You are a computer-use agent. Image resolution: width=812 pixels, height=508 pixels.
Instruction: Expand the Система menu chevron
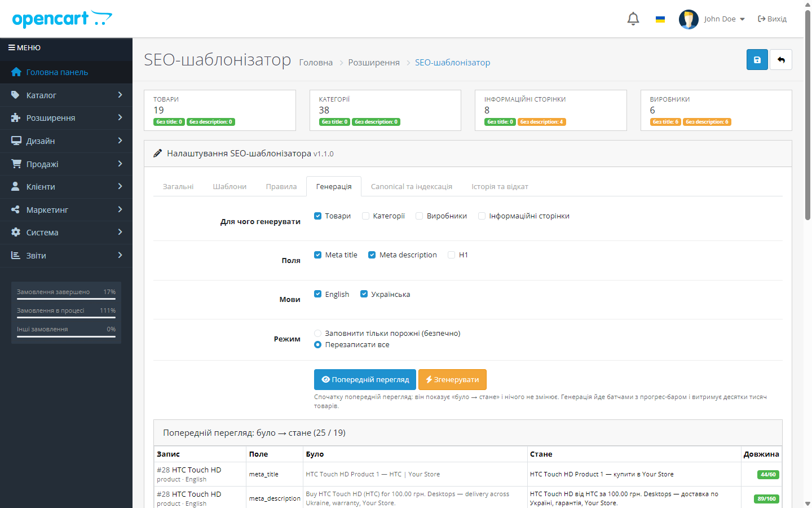coord(120,232)
